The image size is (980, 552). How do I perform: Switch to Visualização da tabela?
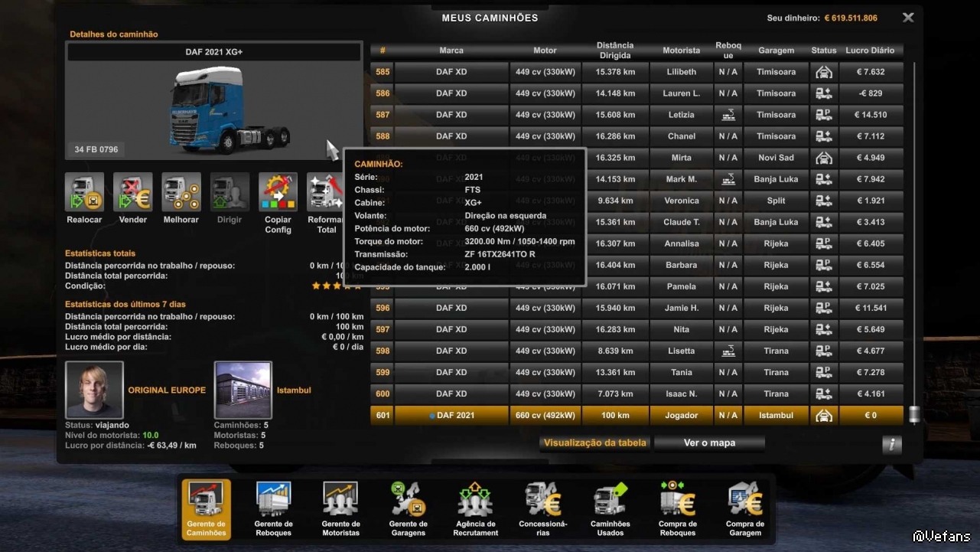[594, 443]
